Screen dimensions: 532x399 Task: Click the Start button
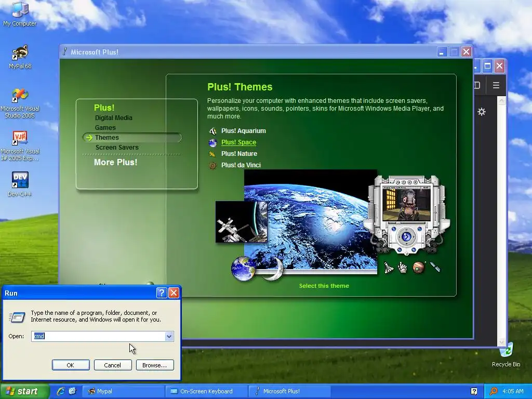24,391
